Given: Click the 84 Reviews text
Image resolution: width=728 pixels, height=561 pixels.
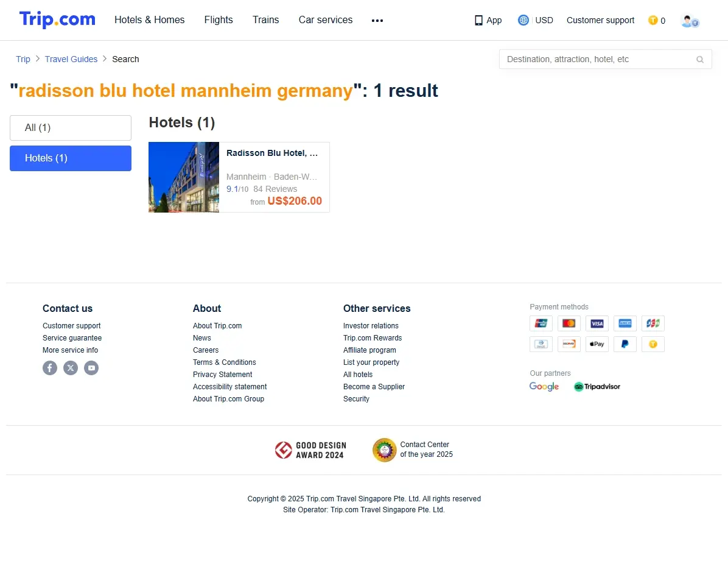Looking at the screenshot, I should (x=275, y=189).
